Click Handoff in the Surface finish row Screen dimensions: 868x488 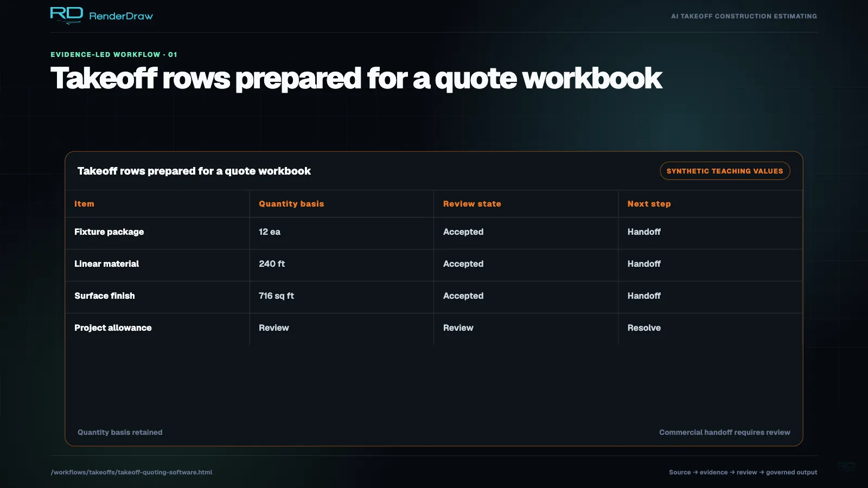[644, 296]
